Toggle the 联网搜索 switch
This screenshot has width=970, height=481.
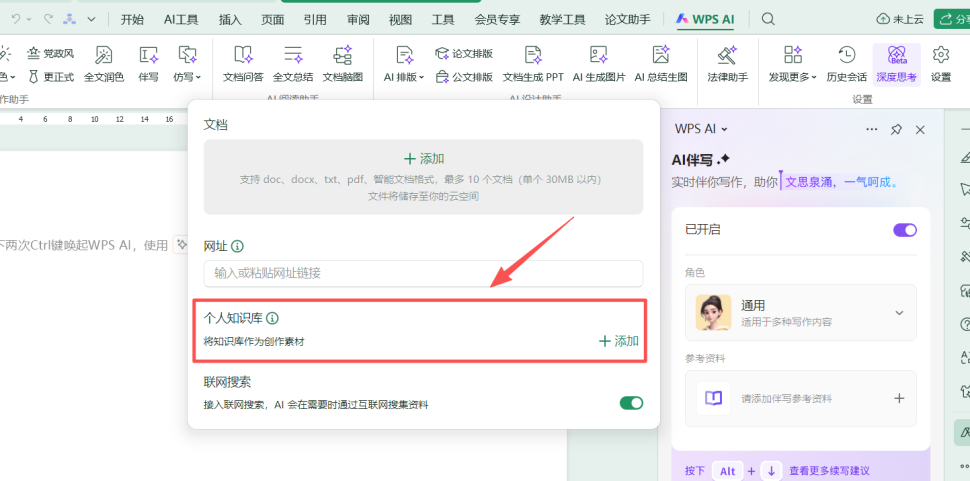(x=631, y=403)
